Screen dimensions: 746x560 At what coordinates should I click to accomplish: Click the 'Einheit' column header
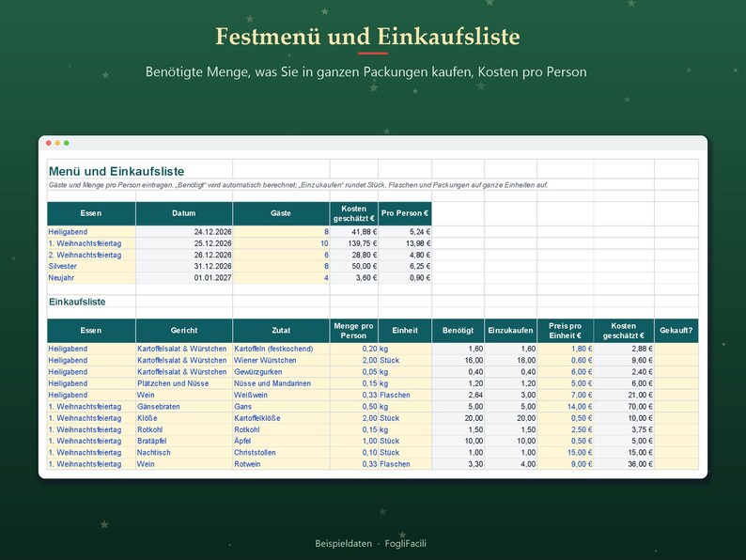[x=405, y=331]
